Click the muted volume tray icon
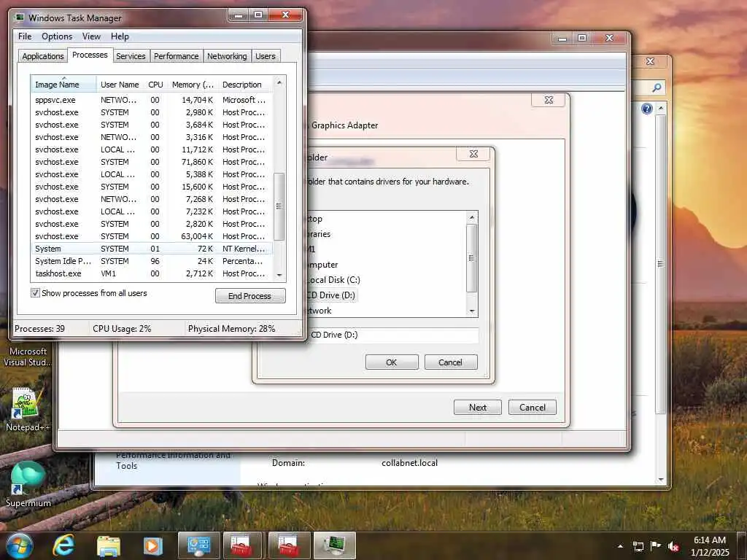The image size is (747, 560). pyautogui.click(x=673, y=546)
